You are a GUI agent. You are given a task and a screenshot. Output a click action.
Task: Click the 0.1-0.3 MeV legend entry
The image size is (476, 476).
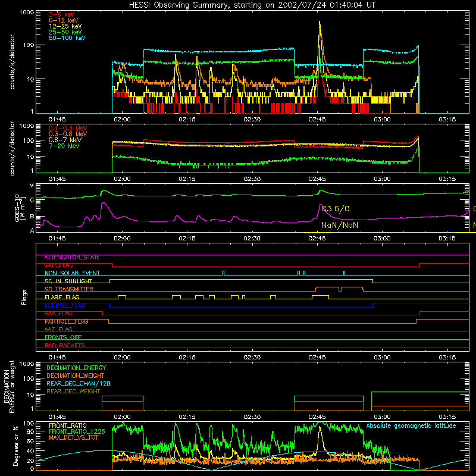(x=68, y=128)
